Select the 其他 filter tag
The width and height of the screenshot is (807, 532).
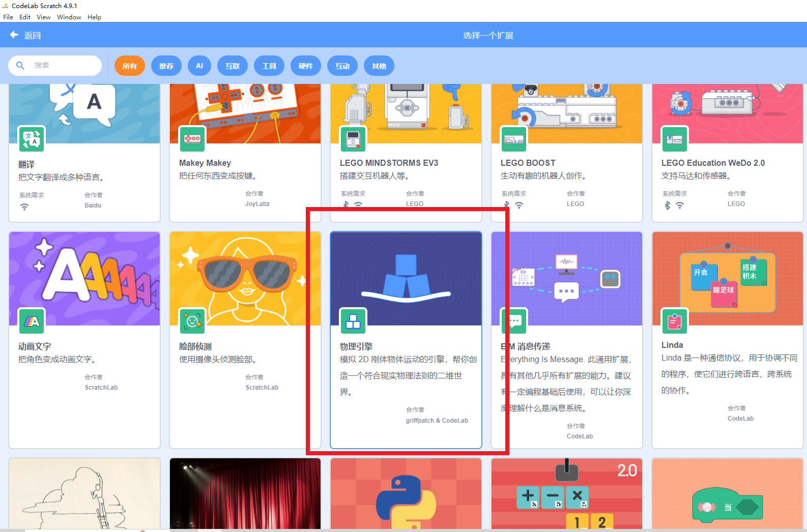tap(379, 66)
